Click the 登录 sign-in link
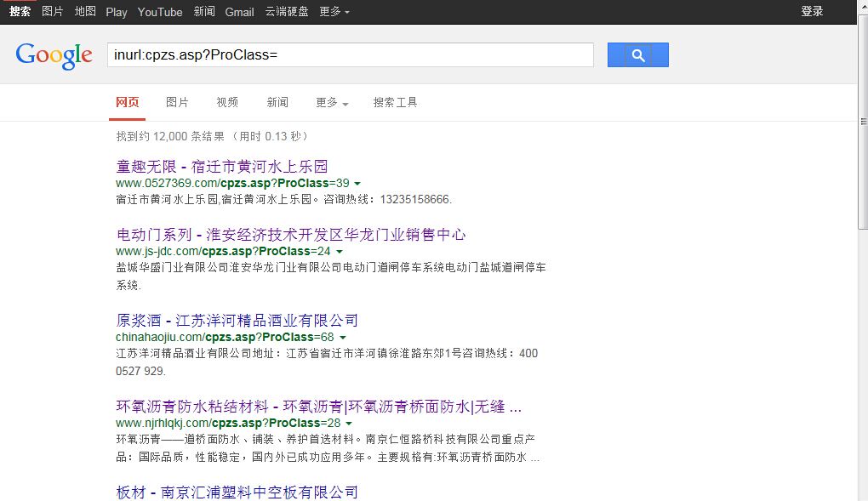Screen dimensions: 868x501 [812, 12]
